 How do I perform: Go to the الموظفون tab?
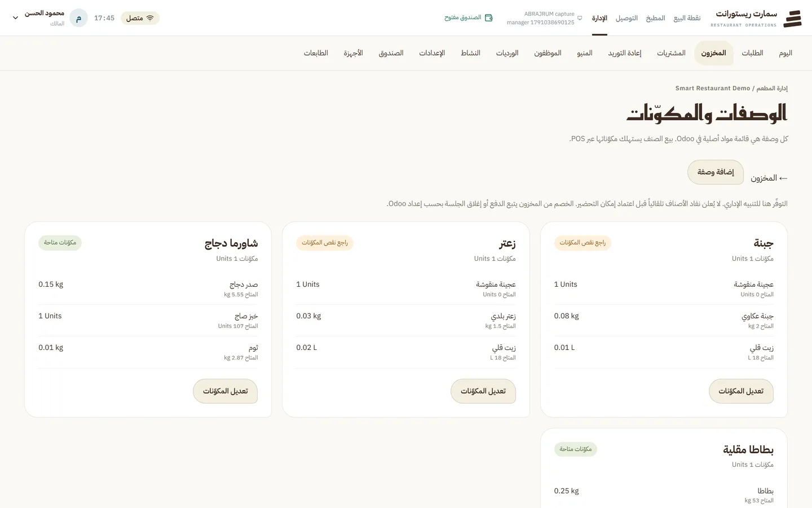(x=548, y=53)
